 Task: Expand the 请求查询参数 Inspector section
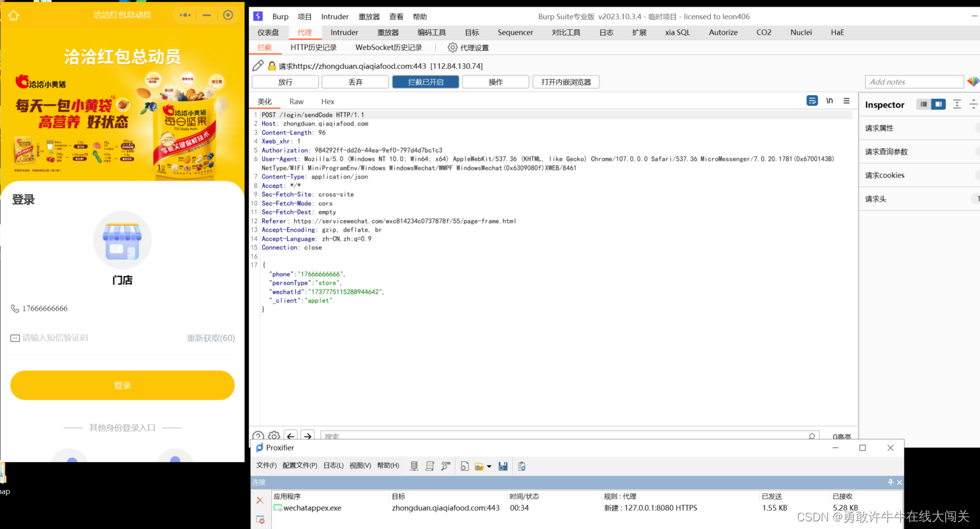click(x=919, y=152)
